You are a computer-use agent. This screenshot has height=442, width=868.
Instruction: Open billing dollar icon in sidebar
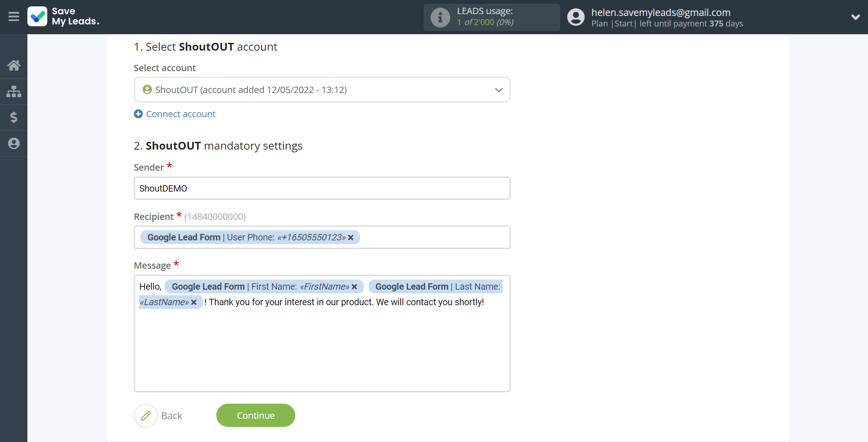pyautogui.click(x=14, y=118)
